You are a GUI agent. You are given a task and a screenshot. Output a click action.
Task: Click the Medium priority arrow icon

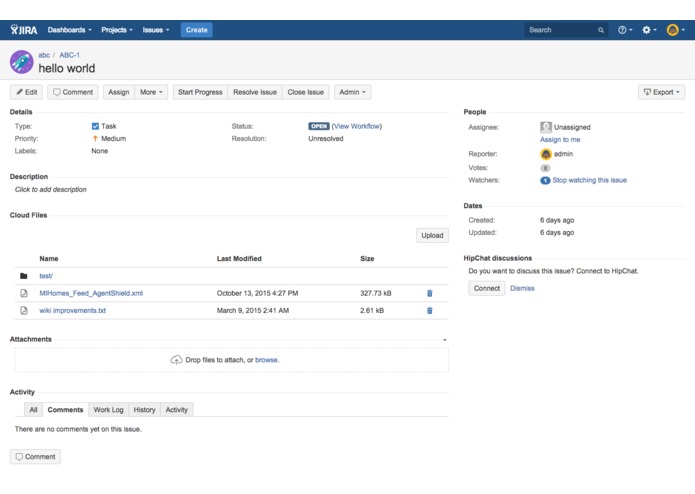click(x=95, y=139)
